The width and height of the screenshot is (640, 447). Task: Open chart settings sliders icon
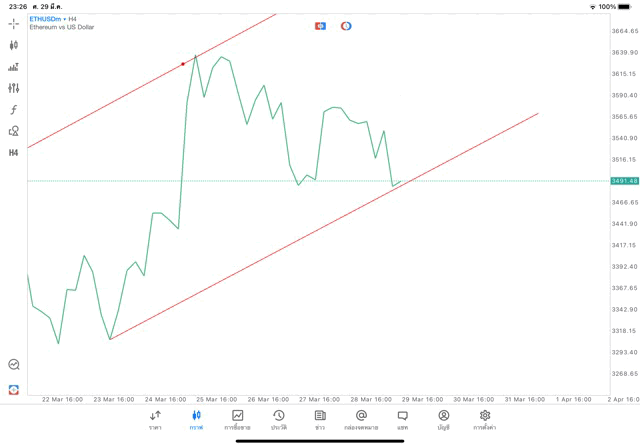coord(14,88)
